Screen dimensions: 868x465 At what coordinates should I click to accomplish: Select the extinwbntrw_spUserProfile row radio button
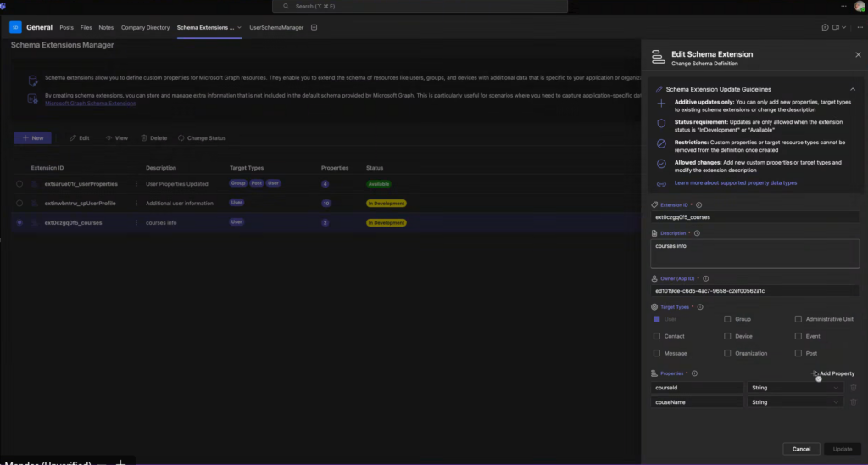tap(19, 204)
